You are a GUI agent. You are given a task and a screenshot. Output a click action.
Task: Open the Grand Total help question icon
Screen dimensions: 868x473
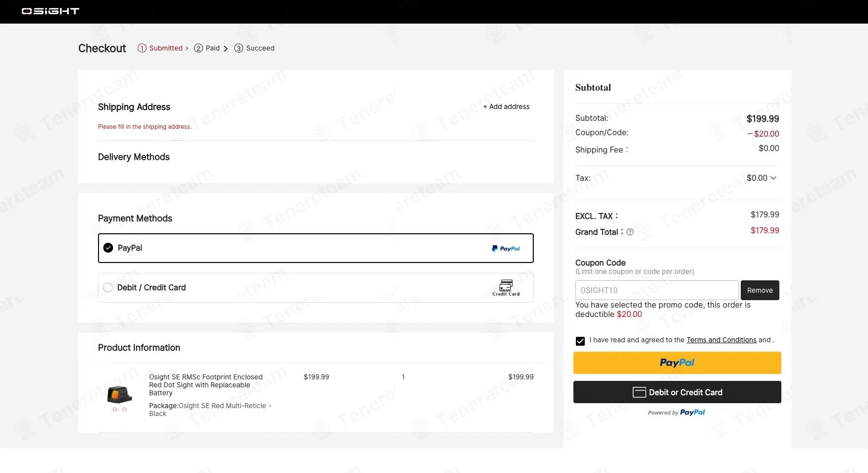(630, 232)
